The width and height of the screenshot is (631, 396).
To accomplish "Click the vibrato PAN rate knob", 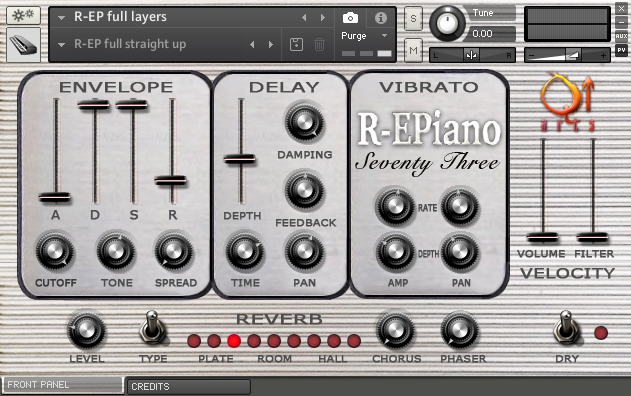I will point(460,206).
